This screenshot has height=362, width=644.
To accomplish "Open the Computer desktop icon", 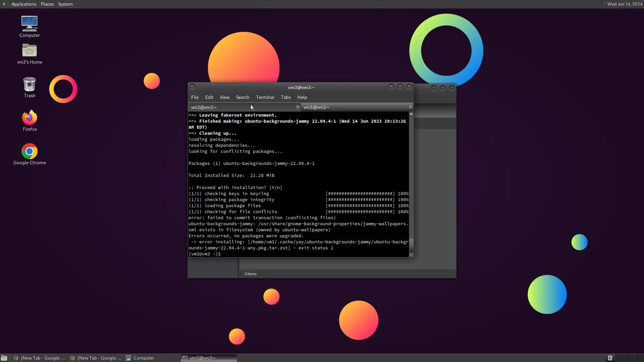I will 30,26.
